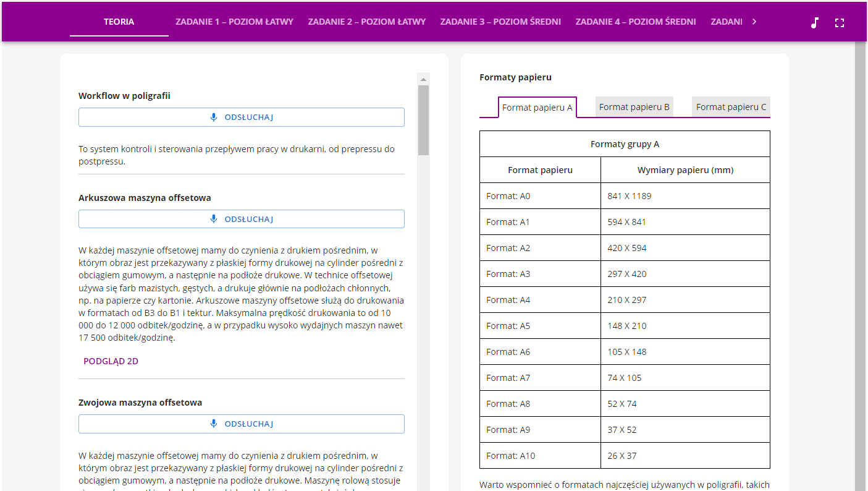Image resolution: width=868 pixels, height=491 pixels.
Task: Switch to Format papieru B tab
Action: [634, 107]
